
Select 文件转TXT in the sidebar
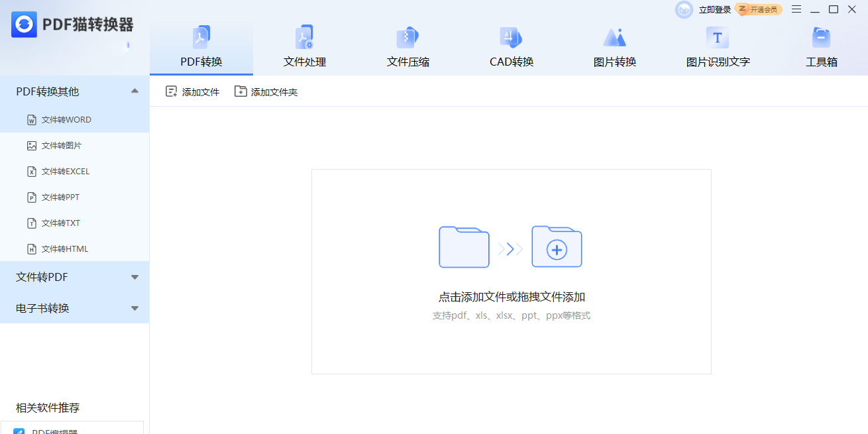pos(66,223)
